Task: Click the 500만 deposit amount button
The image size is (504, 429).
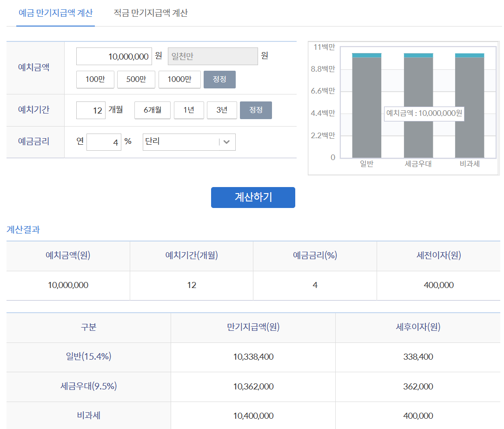Action: pos(136,79)
